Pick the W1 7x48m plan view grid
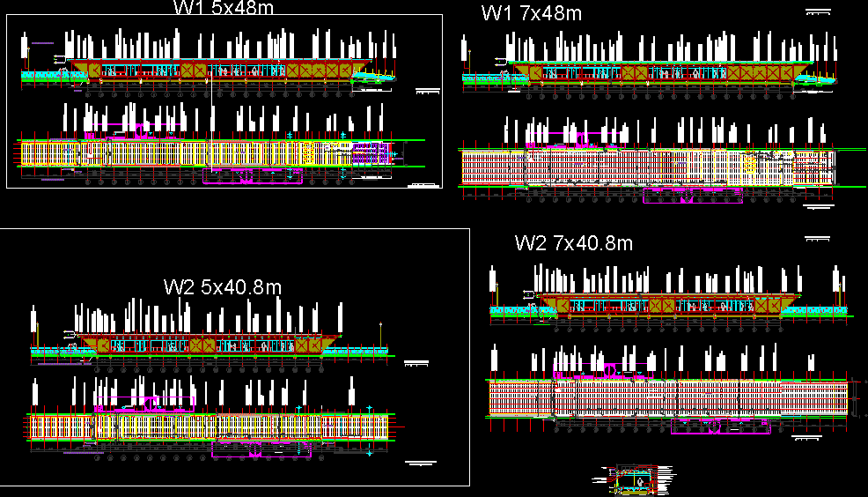Image resolution: width=868 pixels, height=497 pixels. click(647, 167)
